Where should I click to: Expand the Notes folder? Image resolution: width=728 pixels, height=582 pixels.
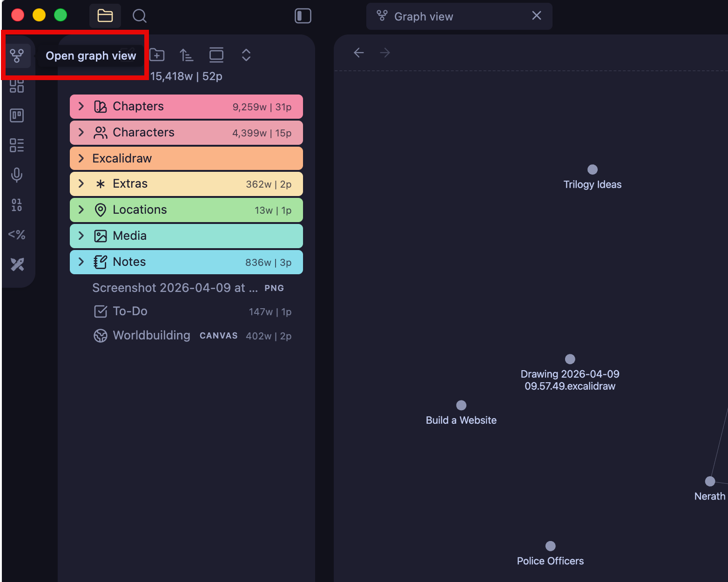(x=81, y=262)
